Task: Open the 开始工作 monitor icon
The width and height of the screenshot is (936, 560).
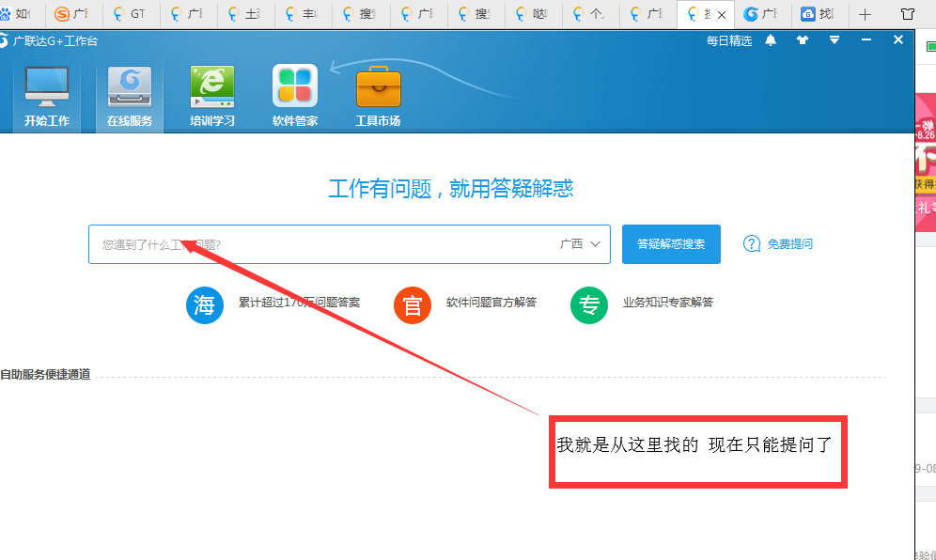Action: 47,87
